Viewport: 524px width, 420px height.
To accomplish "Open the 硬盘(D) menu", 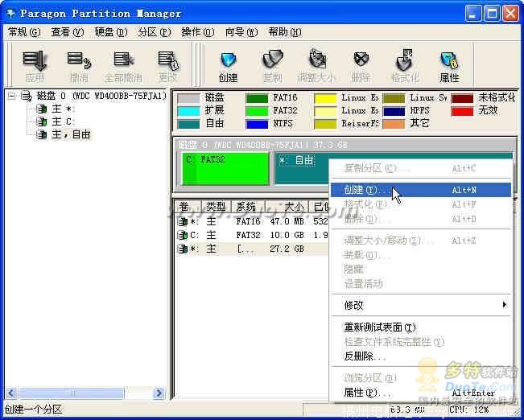I will [111, 32].
